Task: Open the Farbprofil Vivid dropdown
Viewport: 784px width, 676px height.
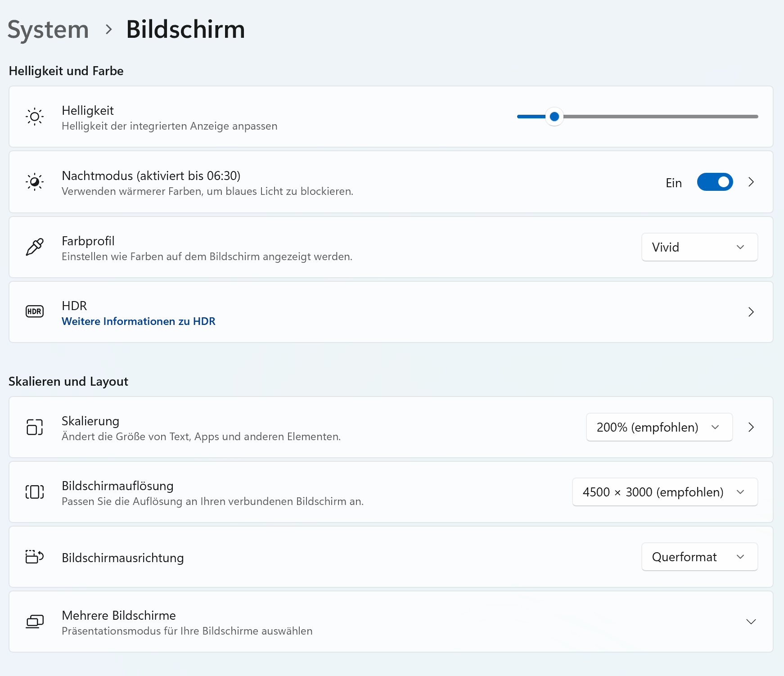Action: tap(699, 247)
